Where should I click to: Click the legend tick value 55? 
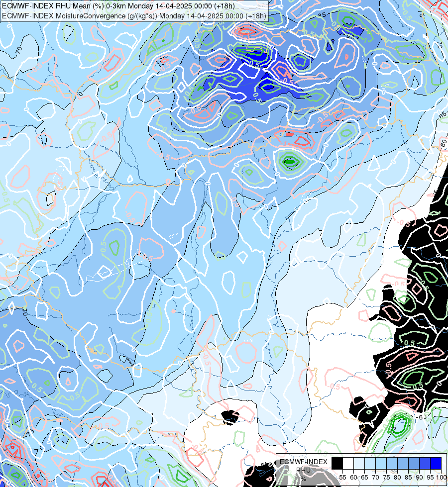[342, 478]
